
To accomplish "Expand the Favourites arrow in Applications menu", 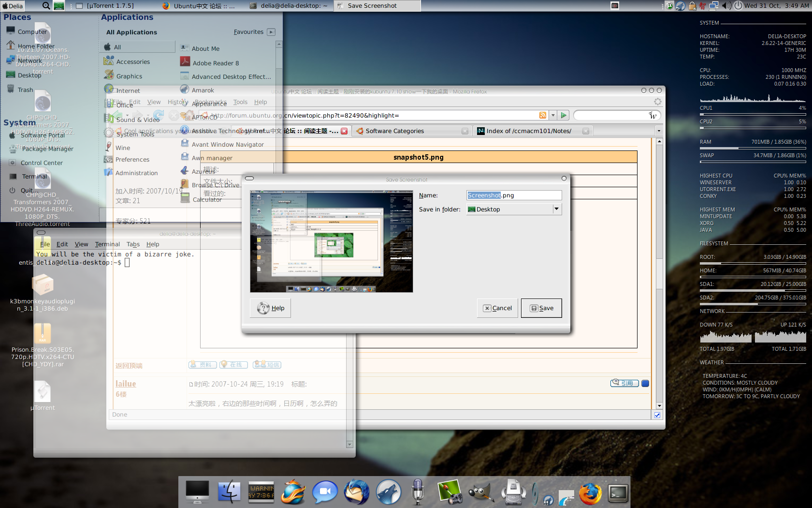I will [271, 32].
